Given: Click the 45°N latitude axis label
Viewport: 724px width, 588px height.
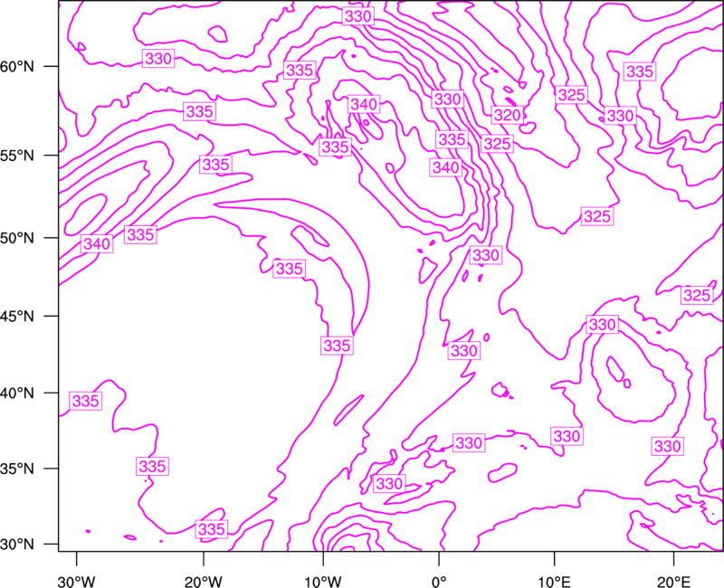Looking at the screenshot, I should pyautogui.click(x=17, y=316).
